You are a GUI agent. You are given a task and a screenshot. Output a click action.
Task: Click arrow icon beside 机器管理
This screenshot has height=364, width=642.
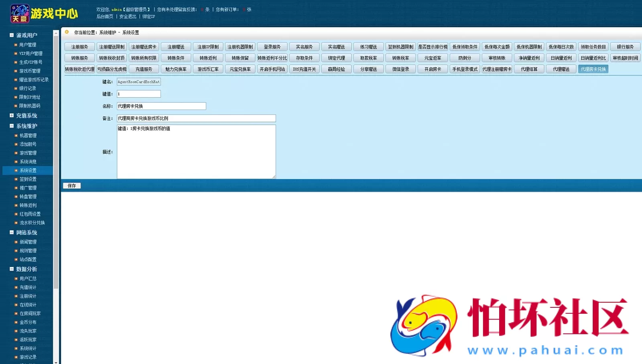16,136
